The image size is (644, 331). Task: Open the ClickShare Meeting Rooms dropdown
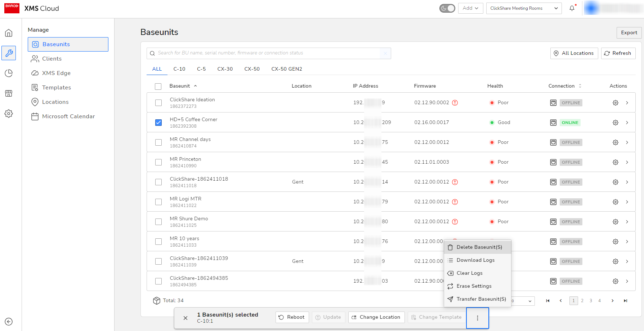tap(524, 8)
